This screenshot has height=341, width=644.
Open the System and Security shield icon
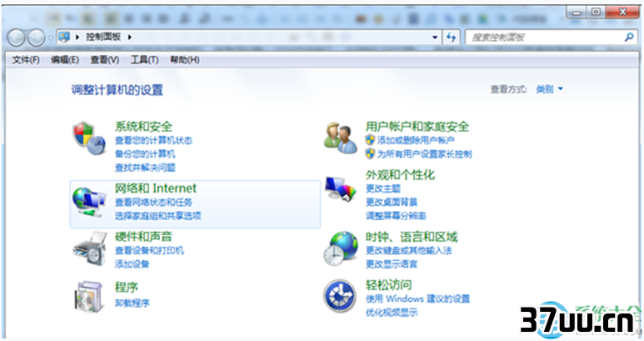[x=89, y=138]
